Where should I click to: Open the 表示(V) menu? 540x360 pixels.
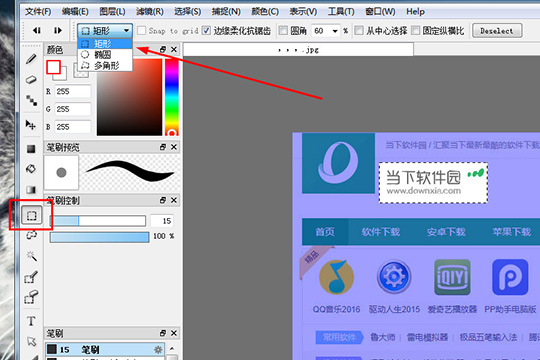pos(303,11)
